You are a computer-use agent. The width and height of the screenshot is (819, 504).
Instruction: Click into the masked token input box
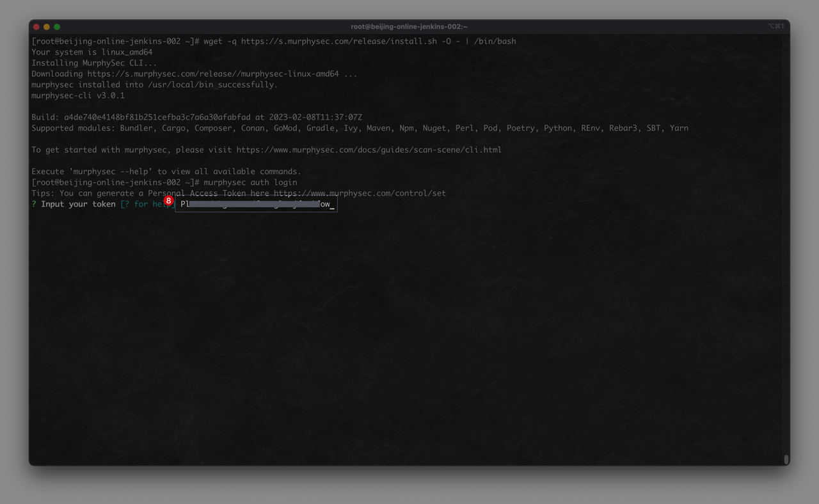coord(256,205)
